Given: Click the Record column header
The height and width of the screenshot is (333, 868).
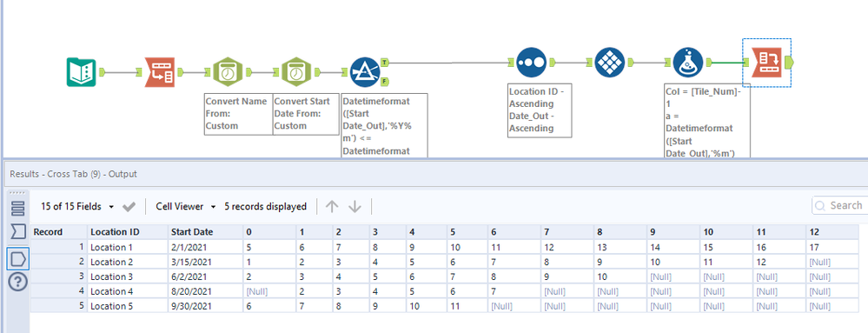Looking at the screenshot, I should [59, 232].
